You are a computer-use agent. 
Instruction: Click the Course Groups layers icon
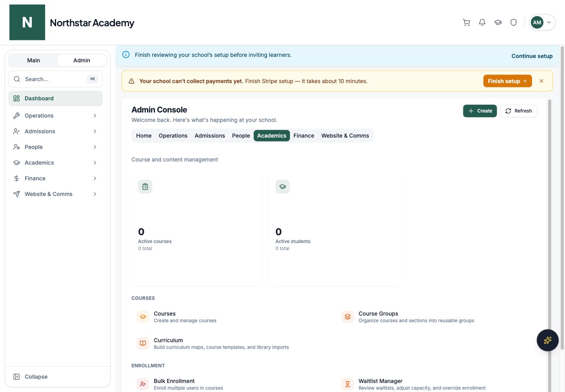coord(348,317)
